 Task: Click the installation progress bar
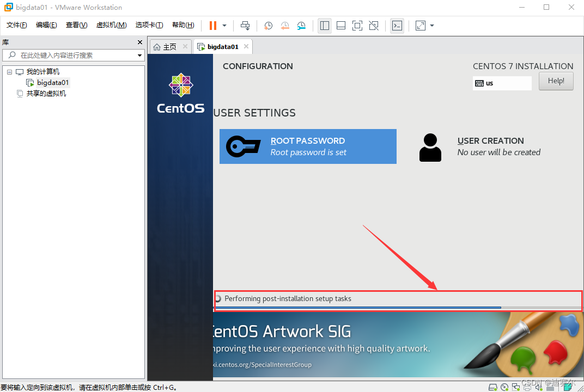pyautogui.click(x=398, y=308)
